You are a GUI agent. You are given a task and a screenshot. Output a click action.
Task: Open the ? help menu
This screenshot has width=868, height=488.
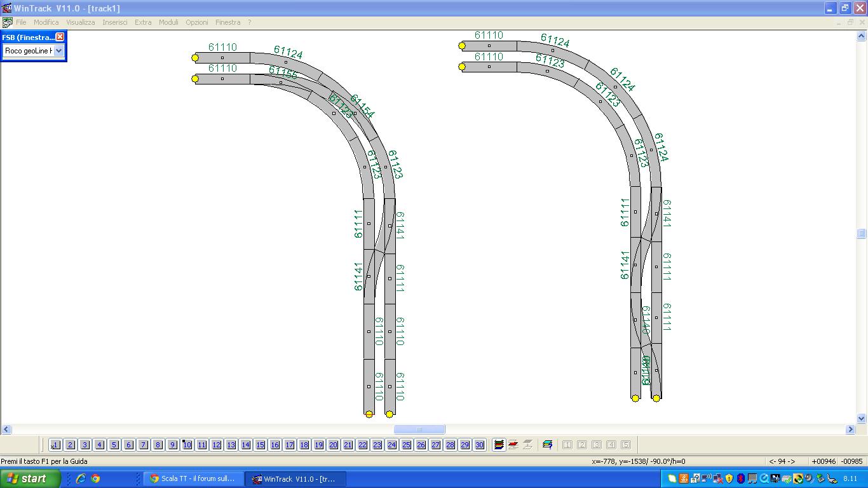coord(249,22)
